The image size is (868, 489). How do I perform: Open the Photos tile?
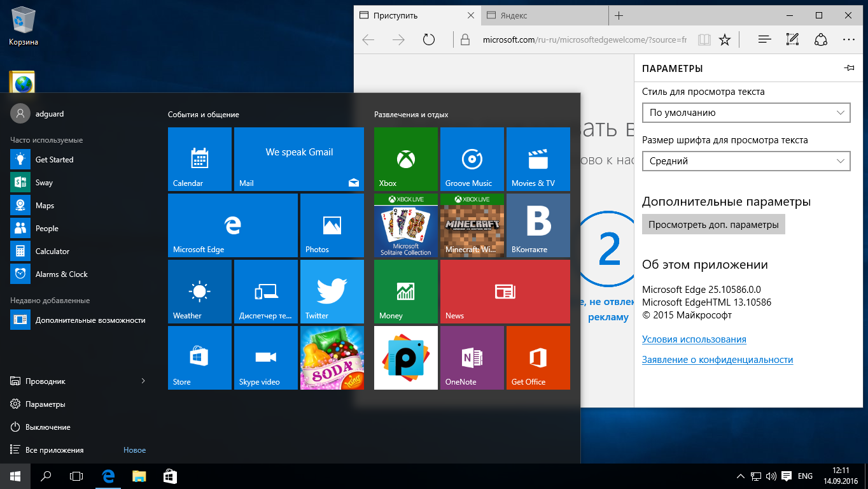coord(332,225)
